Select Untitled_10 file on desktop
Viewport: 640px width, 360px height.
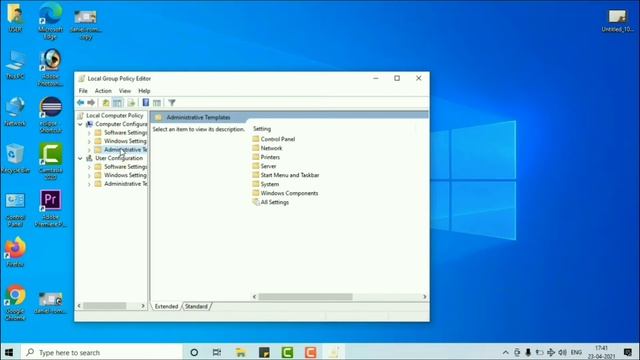point(617,20)
